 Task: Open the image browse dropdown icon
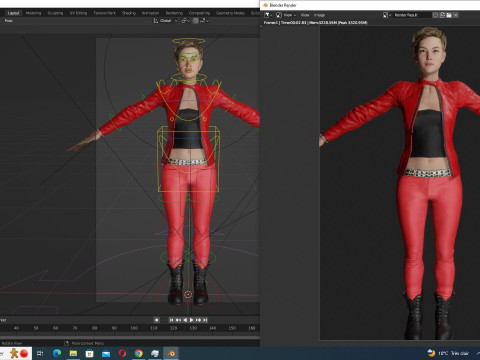(387, 15)
